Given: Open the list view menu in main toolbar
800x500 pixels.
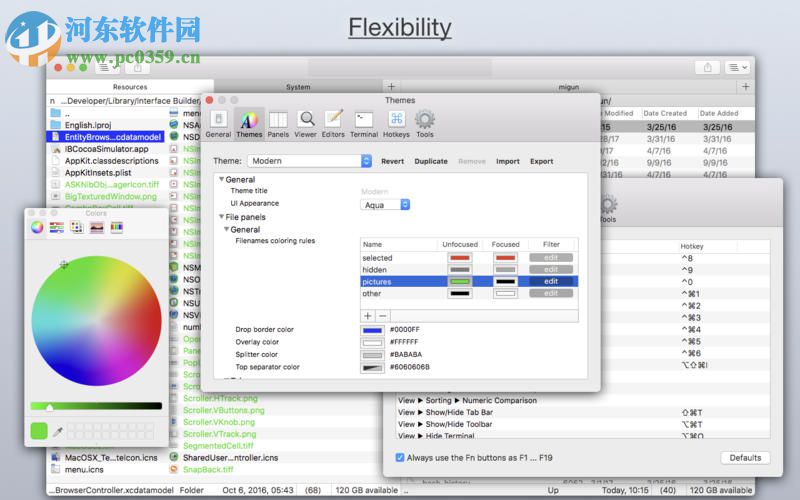Looking at the screenshot, I should pyautogui.click(x=737, y=67).
